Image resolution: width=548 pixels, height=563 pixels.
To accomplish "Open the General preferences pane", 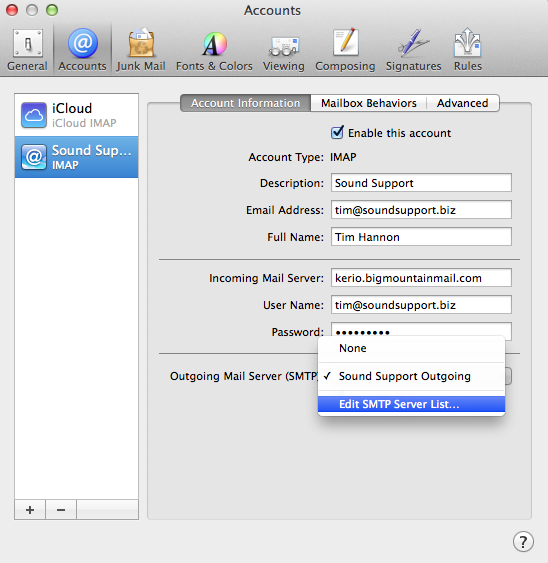I will [27, 50].
